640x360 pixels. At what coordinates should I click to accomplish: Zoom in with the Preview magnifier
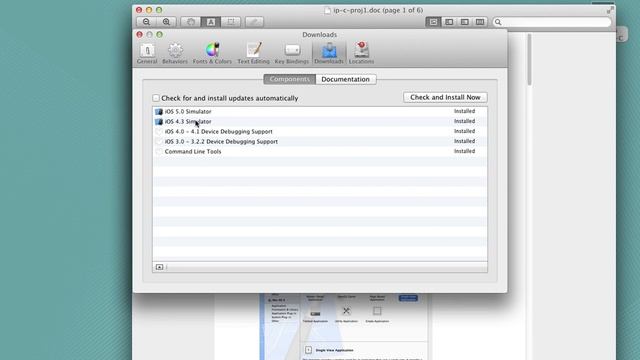(x=166, y=22)
